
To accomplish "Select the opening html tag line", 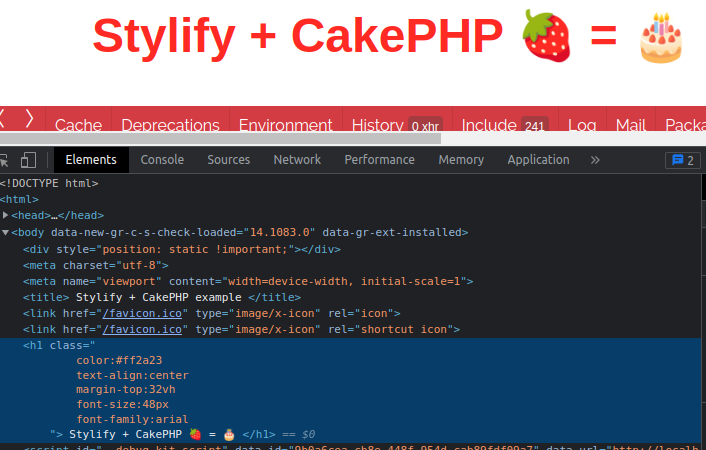I will (19, 200).
